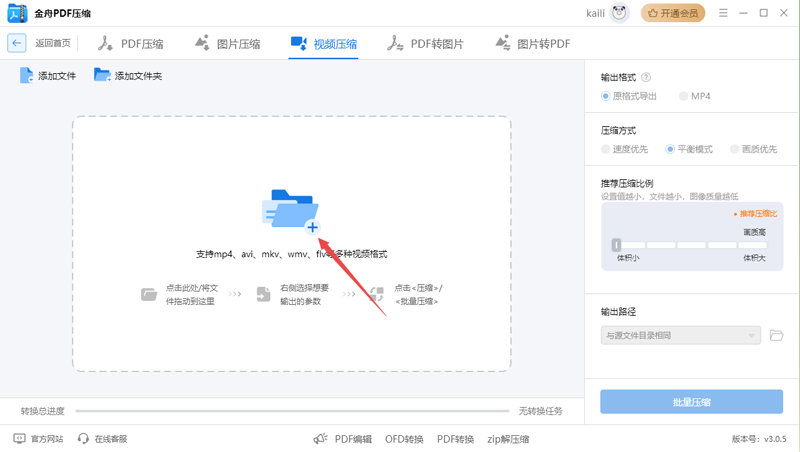Choose 速度优先 compression mode
The height and width of the screenshot is (452, 800).
(x=624, y=149)
